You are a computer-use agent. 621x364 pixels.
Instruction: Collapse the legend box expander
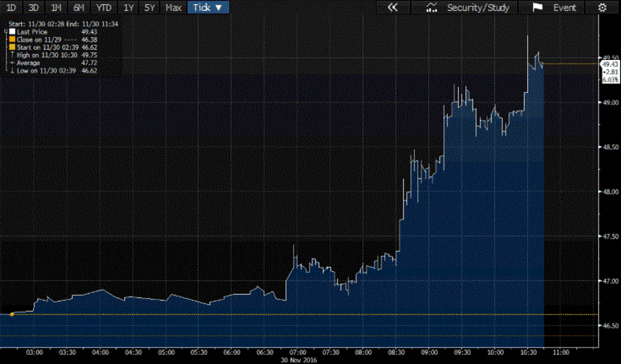6,31
